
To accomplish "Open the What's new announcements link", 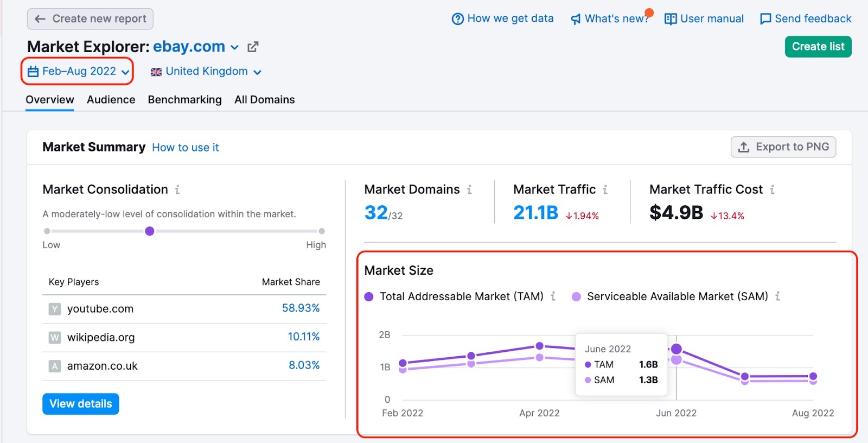I will tap(610, 18).
